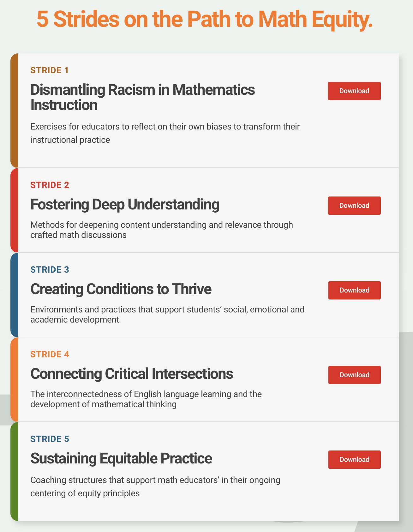Download the Connecting Critical Intersections guide
413x532 pixels.
[x=355, y=375]
